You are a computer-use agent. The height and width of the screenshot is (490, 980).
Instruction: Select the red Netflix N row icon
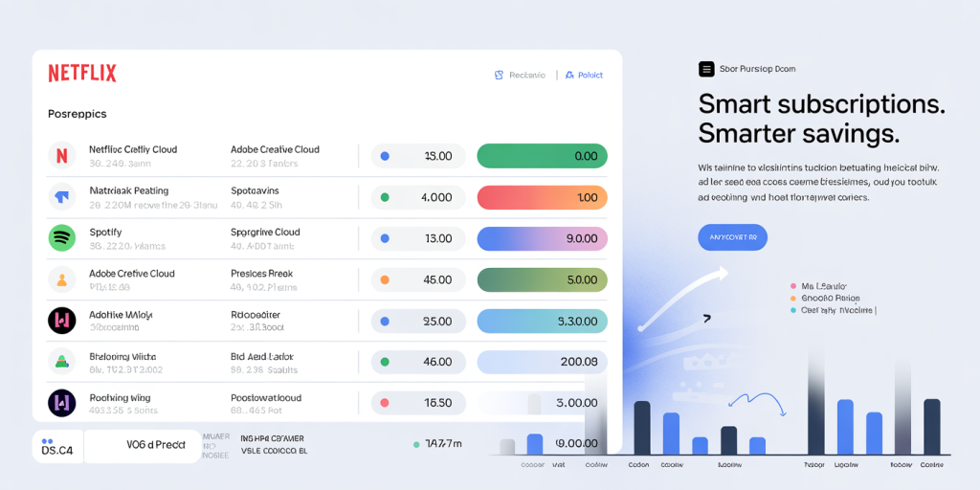point(62,156)
